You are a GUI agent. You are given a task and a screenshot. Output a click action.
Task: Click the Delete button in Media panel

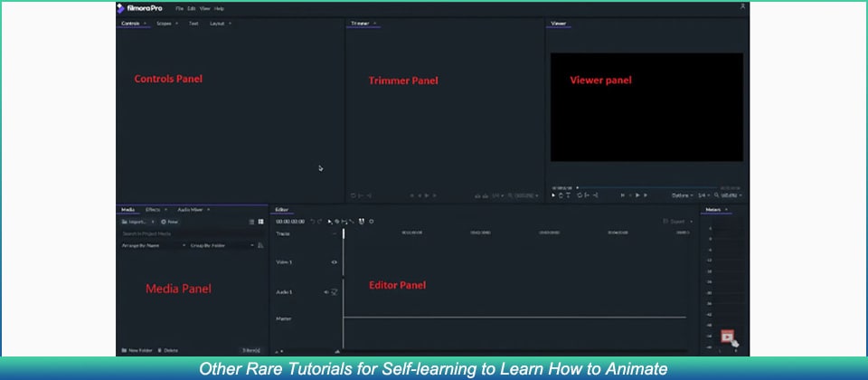pos(168,350)
